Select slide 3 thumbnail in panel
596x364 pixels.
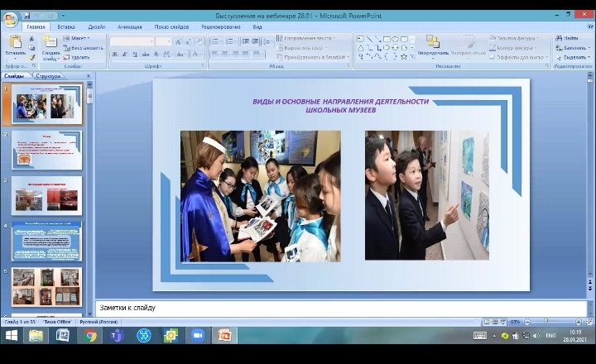point(47,195)
